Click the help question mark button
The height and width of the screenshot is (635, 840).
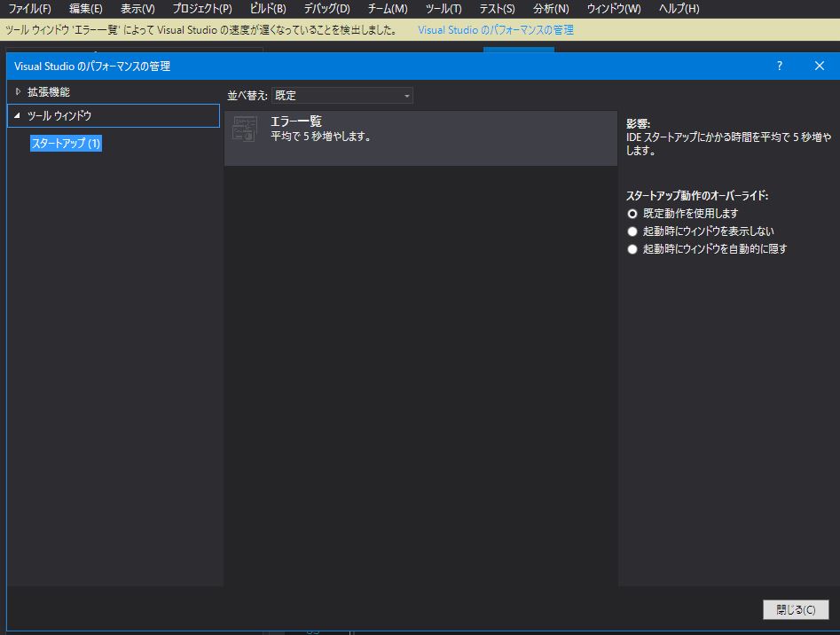click(x=780, y=66)
